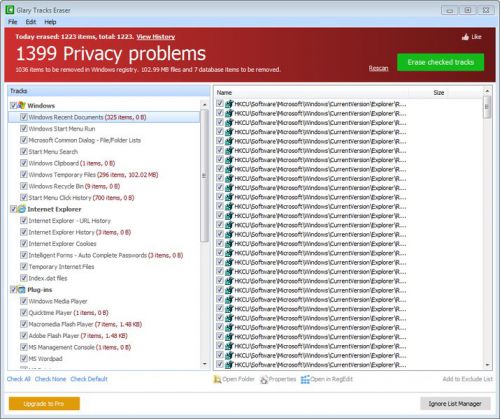Select MS Management Console item
The width and height of the screenshot is (500, 419).
pos(80,347)
